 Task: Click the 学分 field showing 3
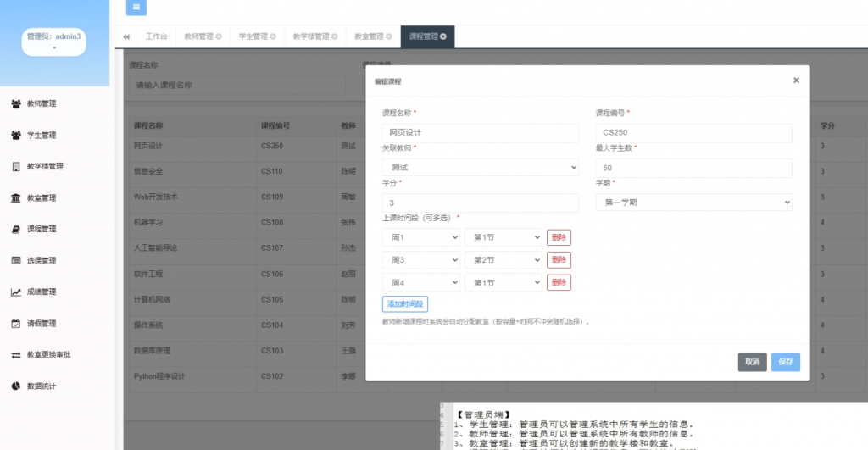(x=480, y=203)
